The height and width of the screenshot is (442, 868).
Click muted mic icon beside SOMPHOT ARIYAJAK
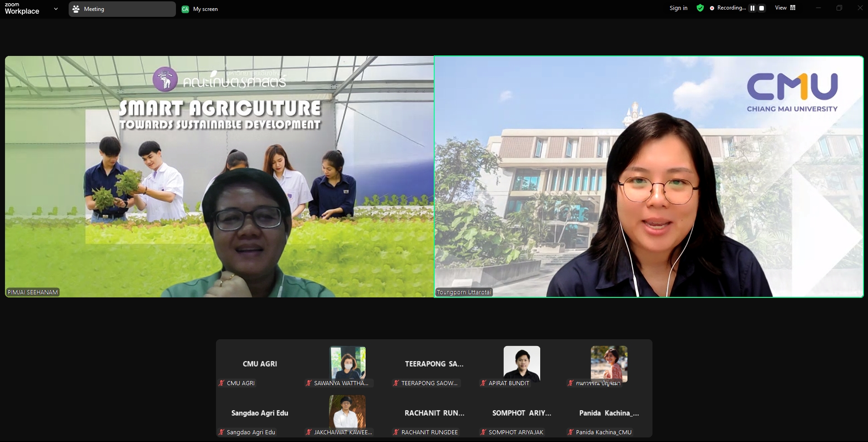pos(484,432)
